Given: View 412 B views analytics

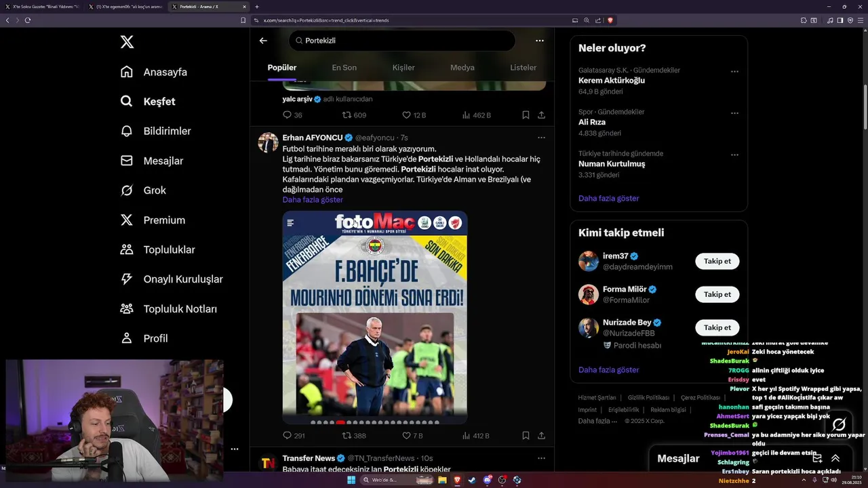Looking at the screenshot, I should coord(475,436).
